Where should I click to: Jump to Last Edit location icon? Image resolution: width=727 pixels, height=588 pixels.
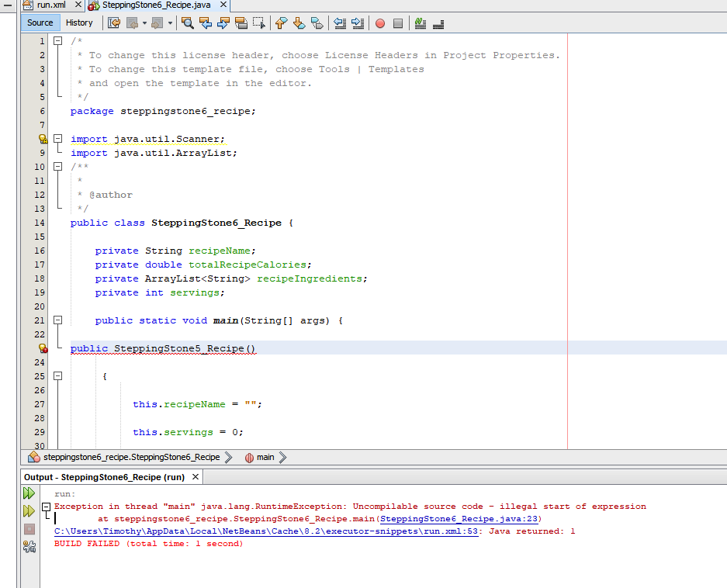click(113, 22)
